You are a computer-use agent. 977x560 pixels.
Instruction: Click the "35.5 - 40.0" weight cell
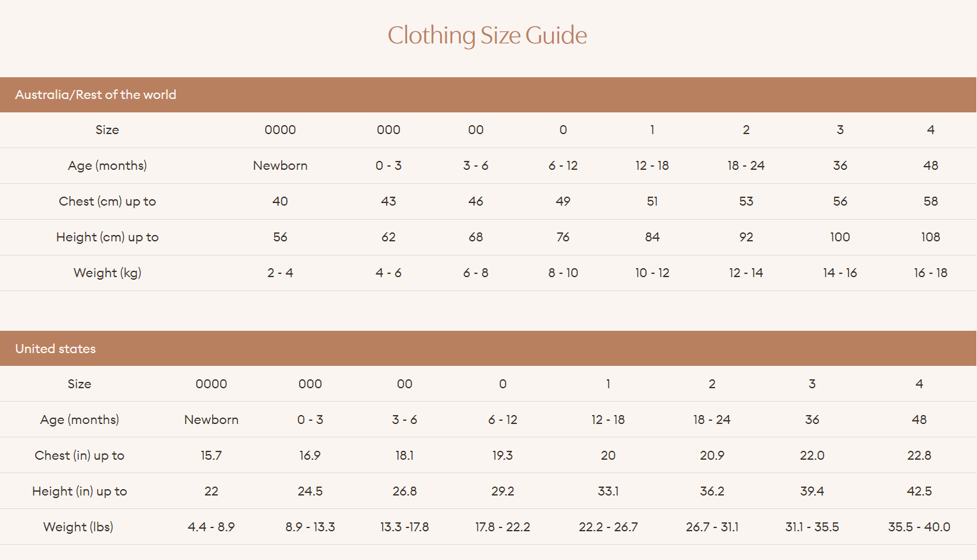tap(919, 527)
